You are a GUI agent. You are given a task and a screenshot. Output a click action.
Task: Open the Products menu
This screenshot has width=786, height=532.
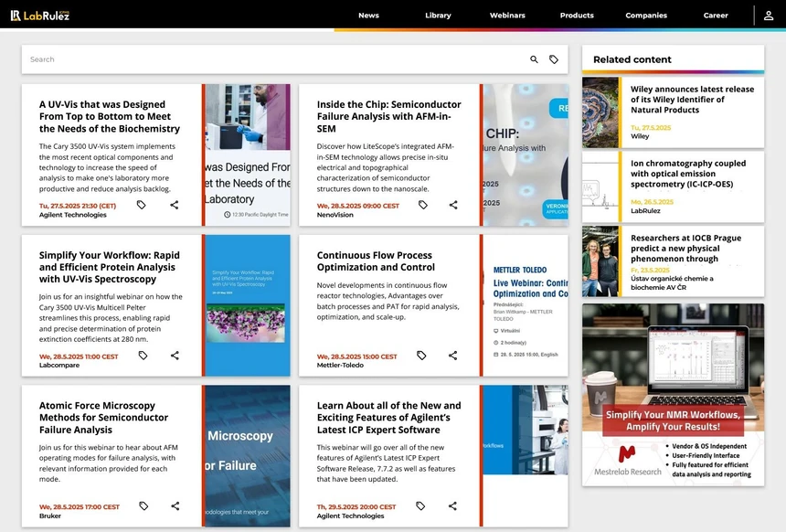click(x=577, y=16)
